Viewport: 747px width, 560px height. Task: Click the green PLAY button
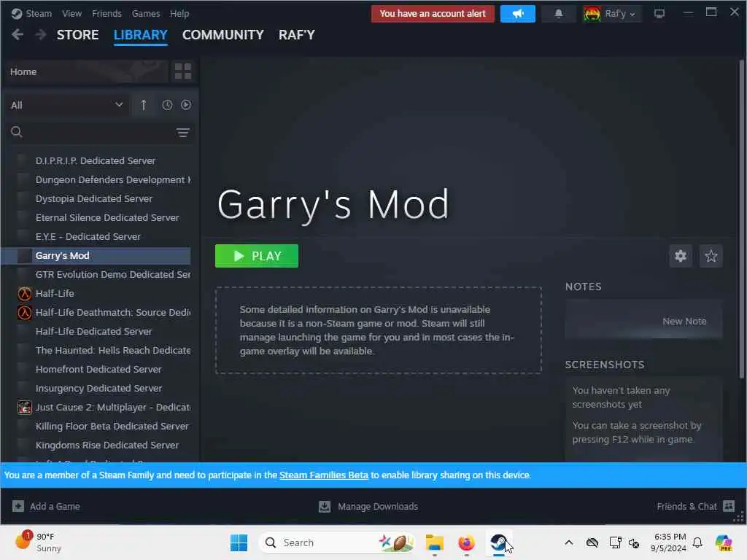[257, 256]
